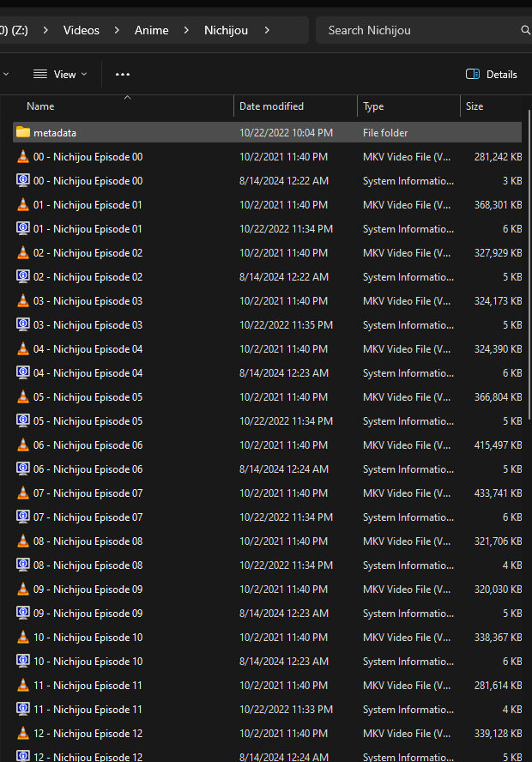The height and width of the screenshot is (762, 532).
Task: Click VLC icon of Episode 04 MKV file
Action: coord(23,349)
